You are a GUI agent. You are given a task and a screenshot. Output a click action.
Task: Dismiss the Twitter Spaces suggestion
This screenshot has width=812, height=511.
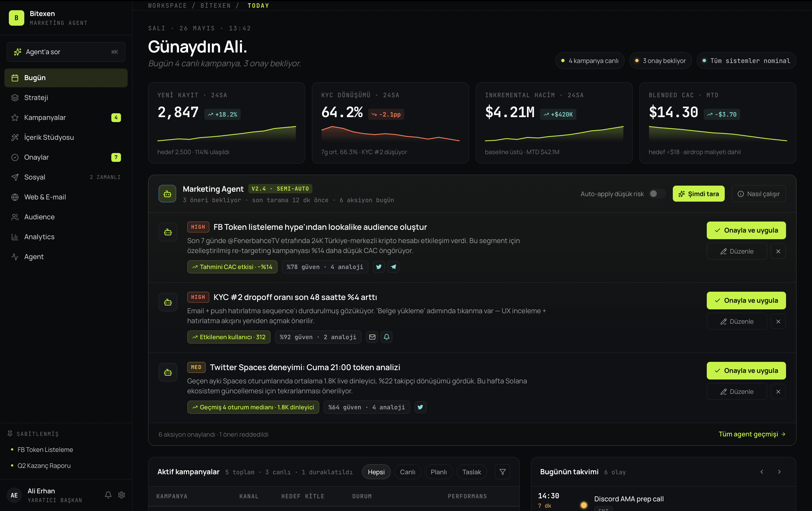point(778,392)
